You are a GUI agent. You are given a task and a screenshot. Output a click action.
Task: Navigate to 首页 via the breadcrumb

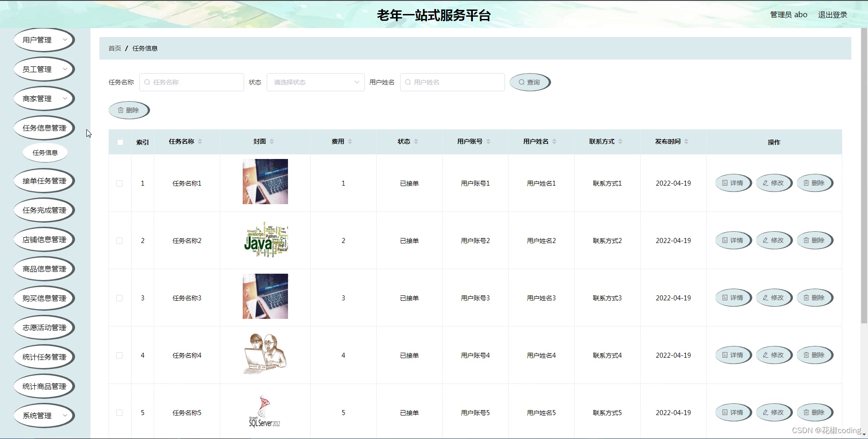[114, 48]
